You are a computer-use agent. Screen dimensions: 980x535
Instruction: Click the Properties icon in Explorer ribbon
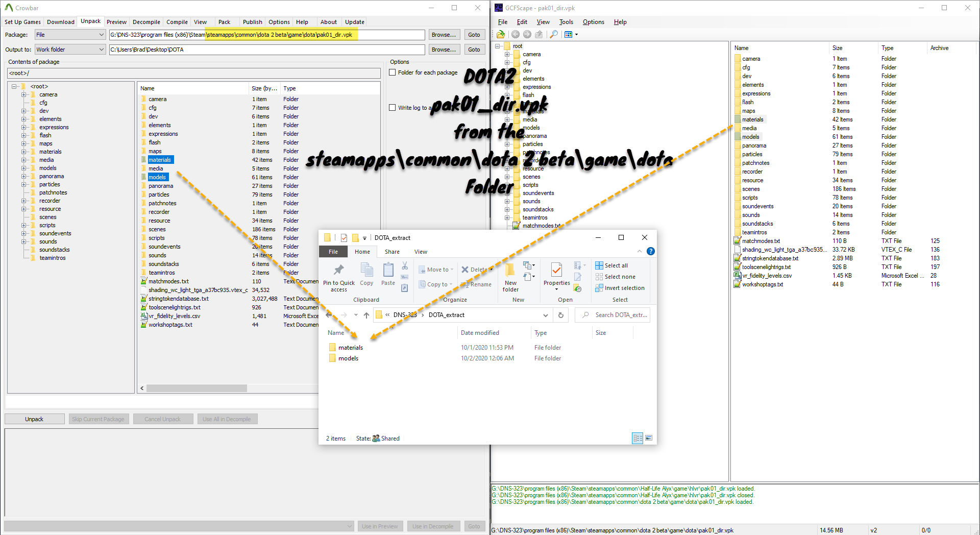pos(556,270)
